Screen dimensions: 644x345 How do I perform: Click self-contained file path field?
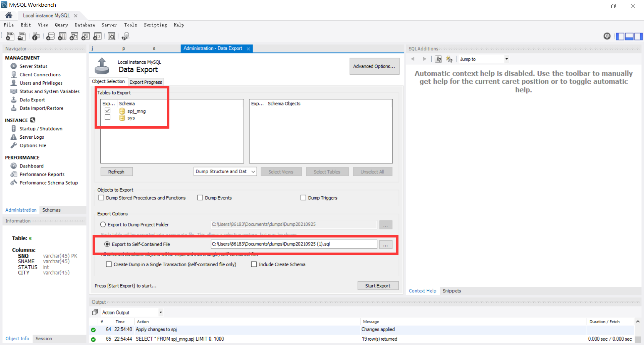[294, 244]
